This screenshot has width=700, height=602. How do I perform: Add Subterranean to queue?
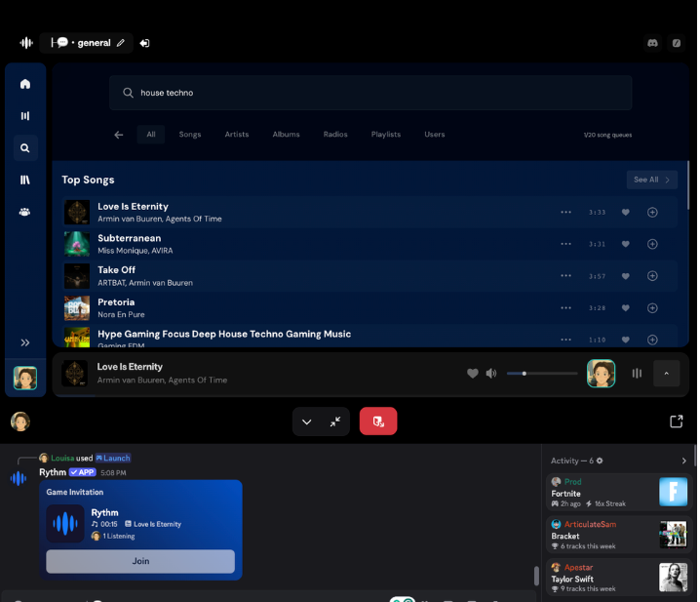(652, 244)
